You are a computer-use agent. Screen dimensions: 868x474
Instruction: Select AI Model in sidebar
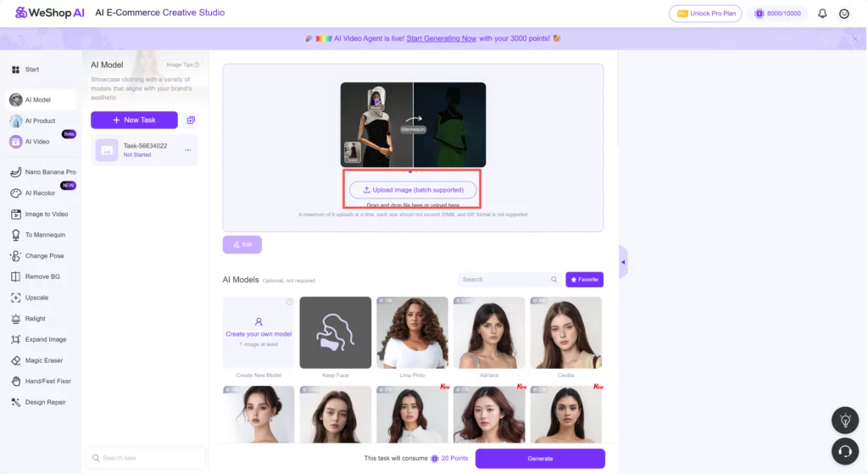41,100
